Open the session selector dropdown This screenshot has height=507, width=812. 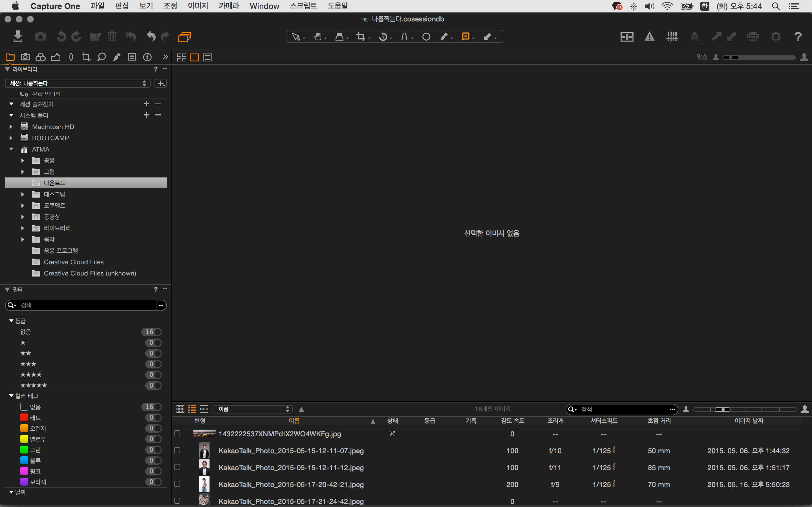pos(78,83)
